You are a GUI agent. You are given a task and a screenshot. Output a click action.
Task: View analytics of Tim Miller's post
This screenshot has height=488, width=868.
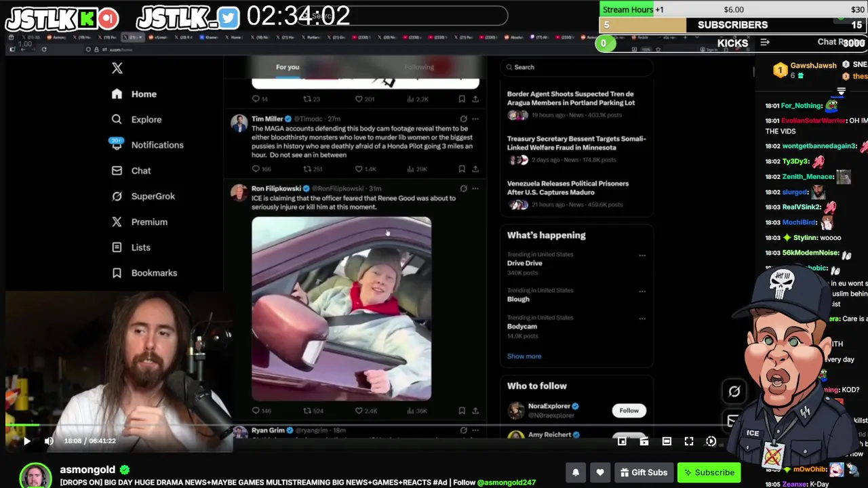[417, 169]
